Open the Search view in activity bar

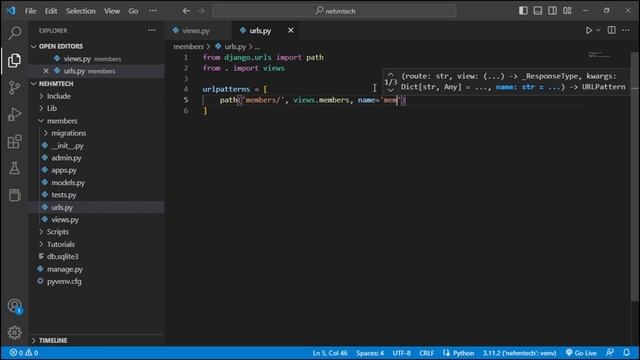tap(15, 33)
